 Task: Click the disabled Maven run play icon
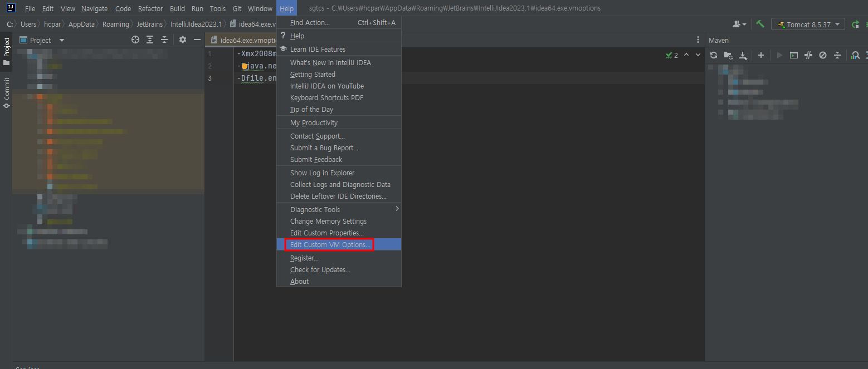[x=779, y=55]
